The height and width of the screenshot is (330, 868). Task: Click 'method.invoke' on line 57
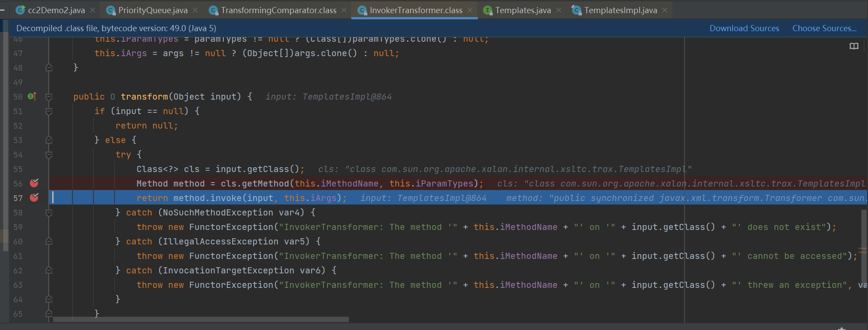208,198
